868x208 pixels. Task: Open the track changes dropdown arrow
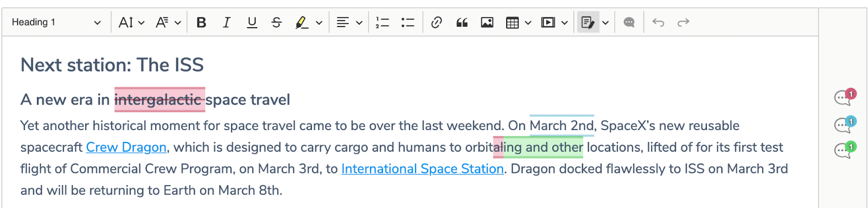(x=605, y=22)
